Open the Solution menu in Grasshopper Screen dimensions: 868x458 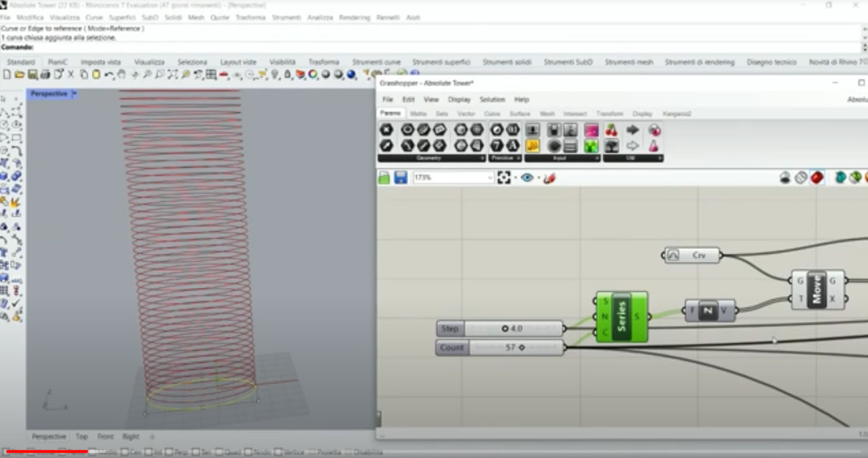pos(492,99)
